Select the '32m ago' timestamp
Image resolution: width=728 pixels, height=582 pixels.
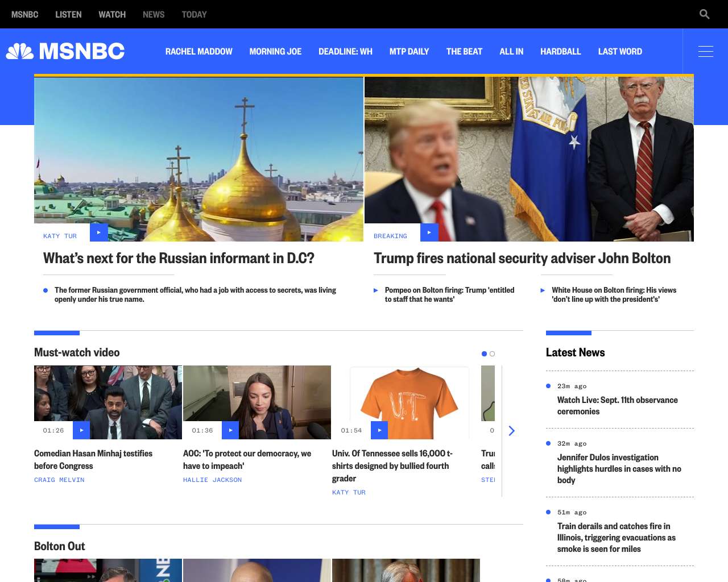click(572, 443)
